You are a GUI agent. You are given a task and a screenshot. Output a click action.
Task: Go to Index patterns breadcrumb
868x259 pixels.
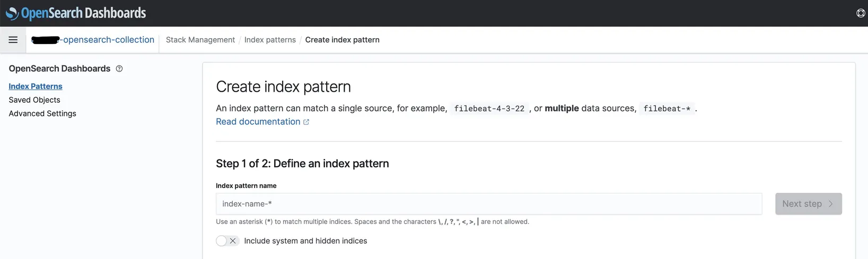point(270,40)
